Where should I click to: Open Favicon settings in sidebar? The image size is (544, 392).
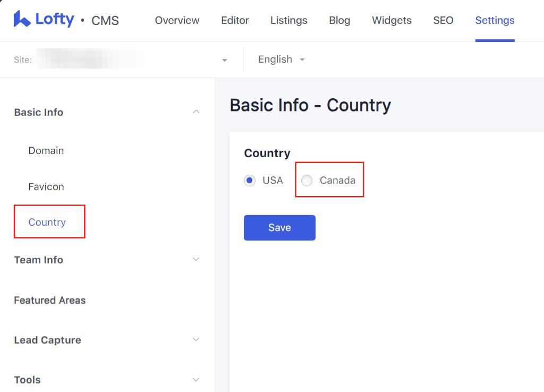(x=46, y=187)
